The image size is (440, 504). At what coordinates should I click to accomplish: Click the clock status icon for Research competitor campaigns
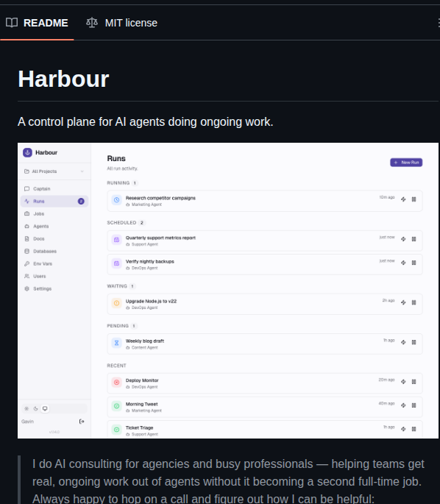pos(117,200)
